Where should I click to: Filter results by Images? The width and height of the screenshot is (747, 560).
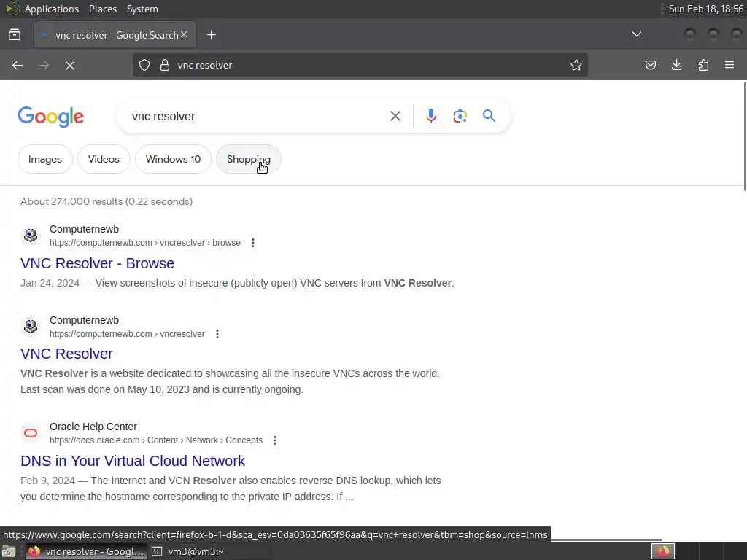[x=44, y=159]
